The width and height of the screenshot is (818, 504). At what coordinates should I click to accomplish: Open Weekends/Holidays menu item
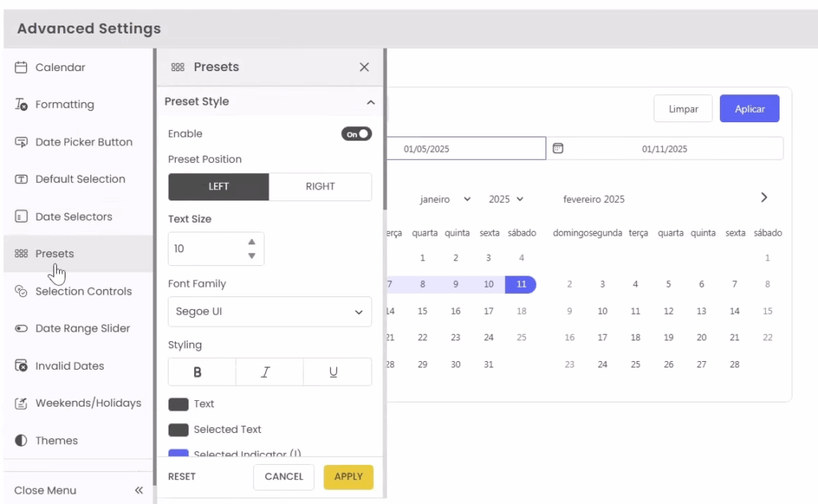pyautogui.click(x=78, y=403)
